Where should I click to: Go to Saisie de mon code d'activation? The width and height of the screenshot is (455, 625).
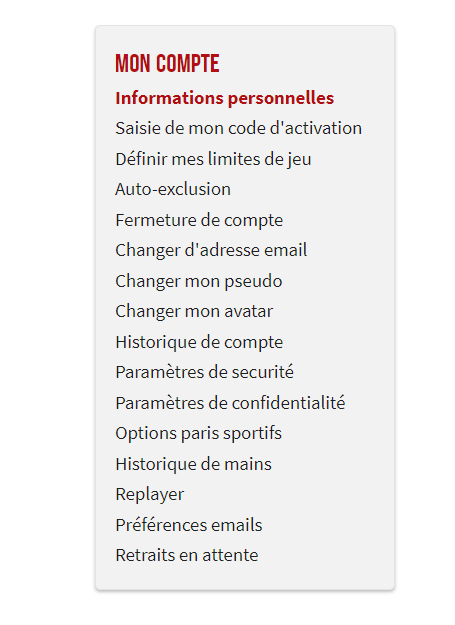click(239, 128)
